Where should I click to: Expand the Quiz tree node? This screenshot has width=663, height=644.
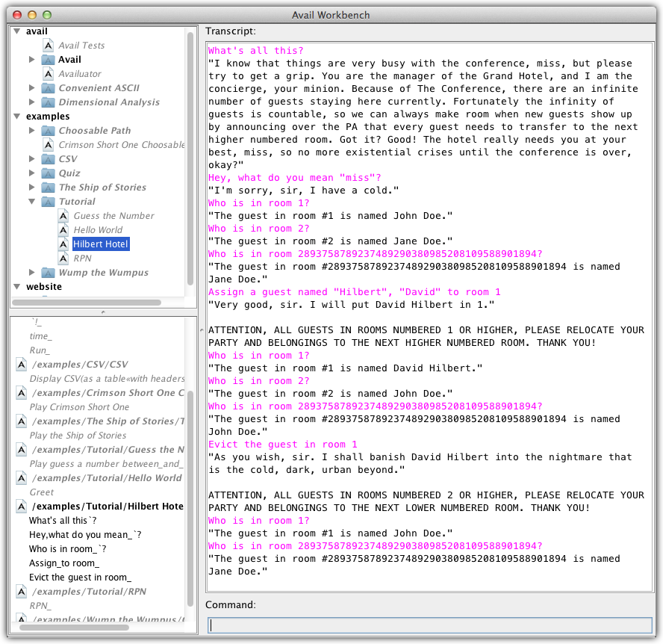31,173
